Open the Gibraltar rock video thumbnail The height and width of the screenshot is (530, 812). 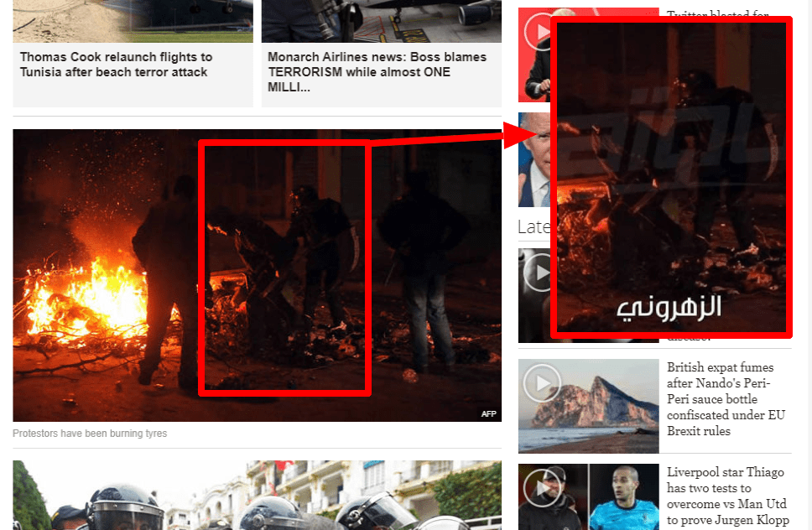pyautogui.click(x=588, y=406)
